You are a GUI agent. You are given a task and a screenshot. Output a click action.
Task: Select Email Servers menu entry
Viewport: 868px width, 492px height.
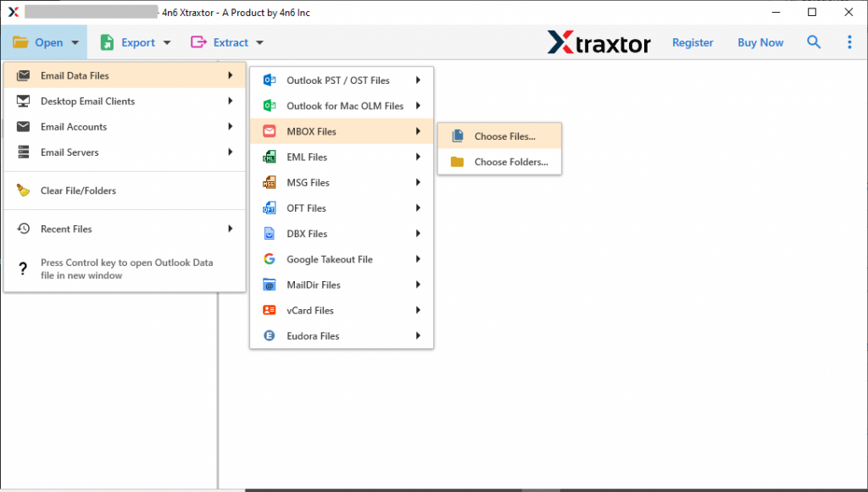[x=125, y=152]
